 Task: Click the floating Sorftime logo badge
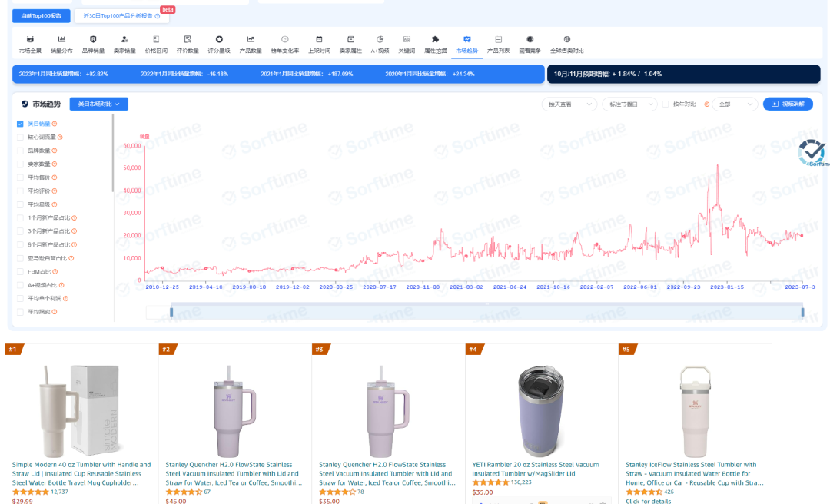[x=812, y=152]
